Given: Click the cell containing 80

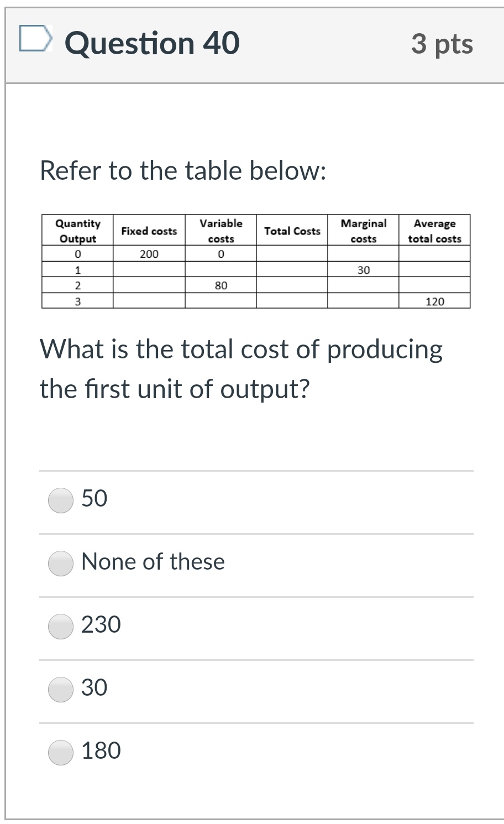Looking at the screenshot, I should pyautogui.click(x=221, y=285).
